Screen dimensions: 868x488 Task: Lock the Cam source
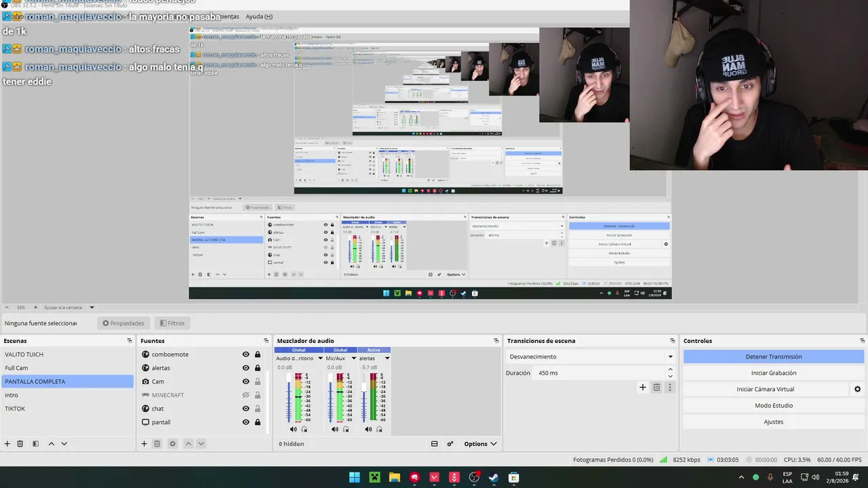point(258,382)
